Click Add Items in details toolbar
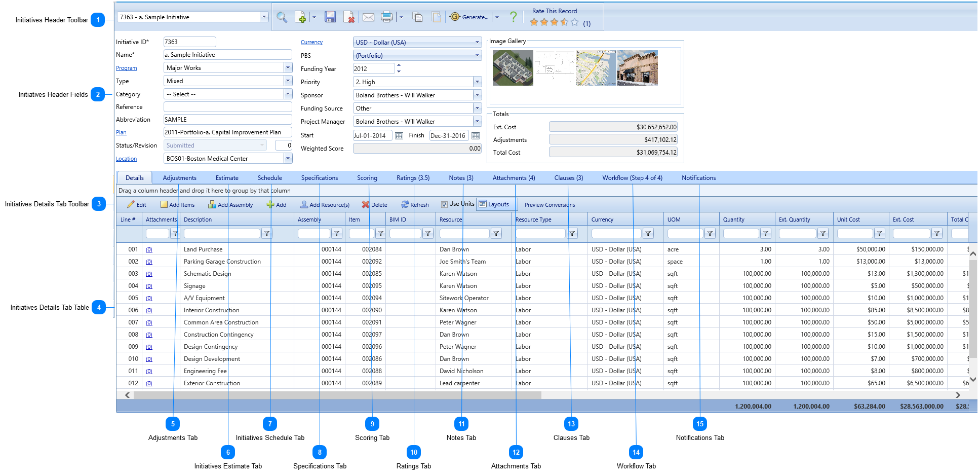Image resolution: width=980 pixels, height=475 pixels. pos(178,205)
